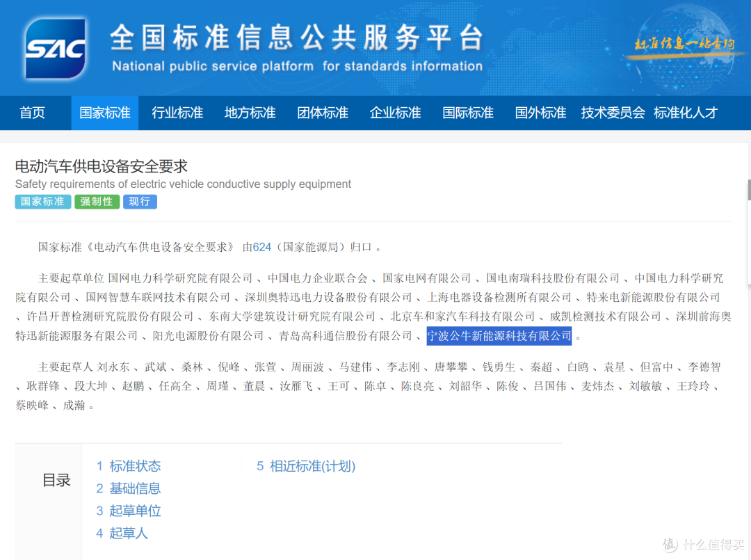The image size is (751, 560).
Task: Click 东南大学建筑设计研究院有限公司 text
Action: (x=292, y=317)
